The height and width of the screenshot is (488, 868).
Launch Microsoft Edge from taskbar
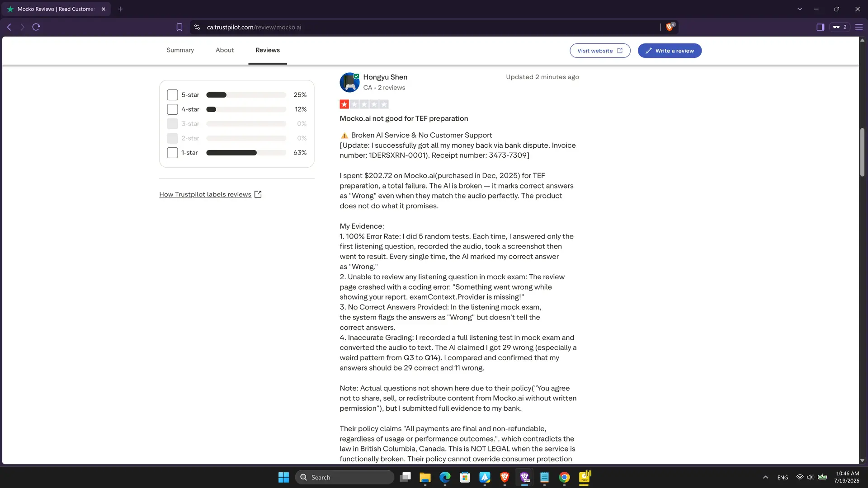point(445,477)
